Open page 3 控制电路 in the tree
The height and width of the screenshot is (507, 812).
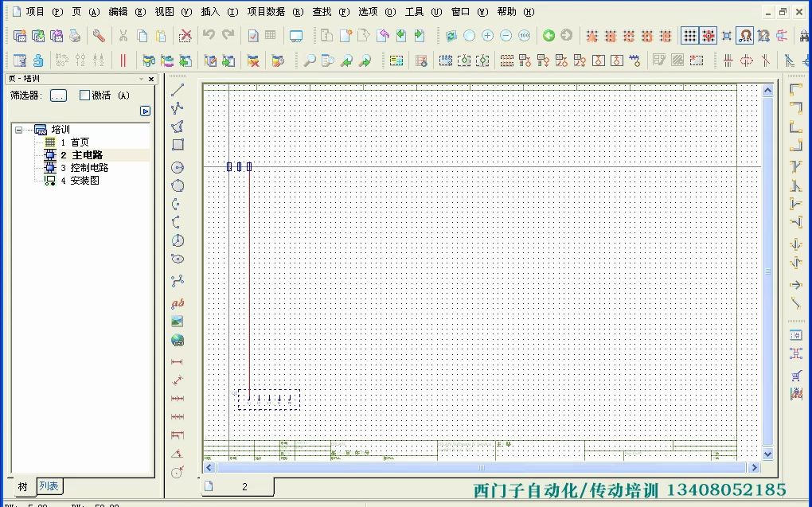(x=84, y=167)
